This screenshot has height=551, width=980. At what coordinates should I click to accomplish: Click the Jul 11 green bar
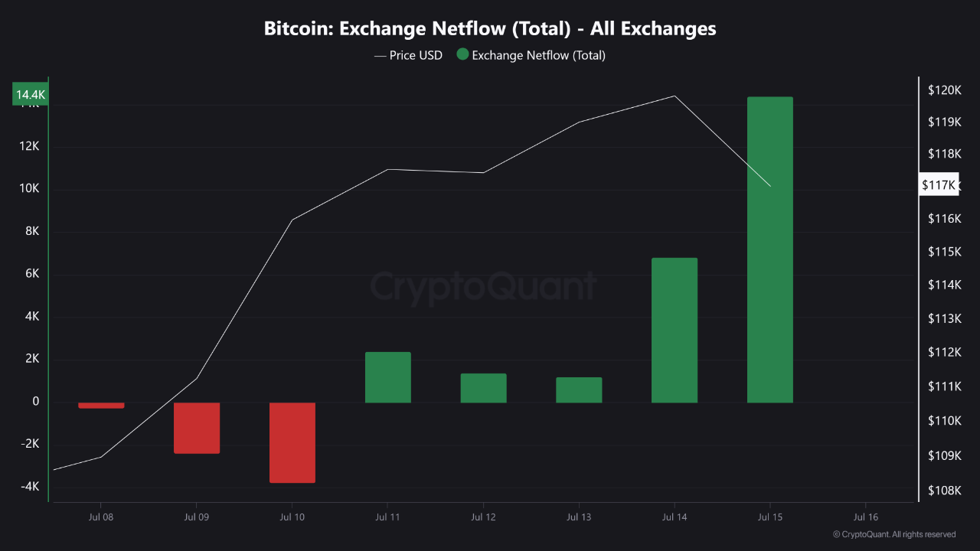click(x=388, y=377)
